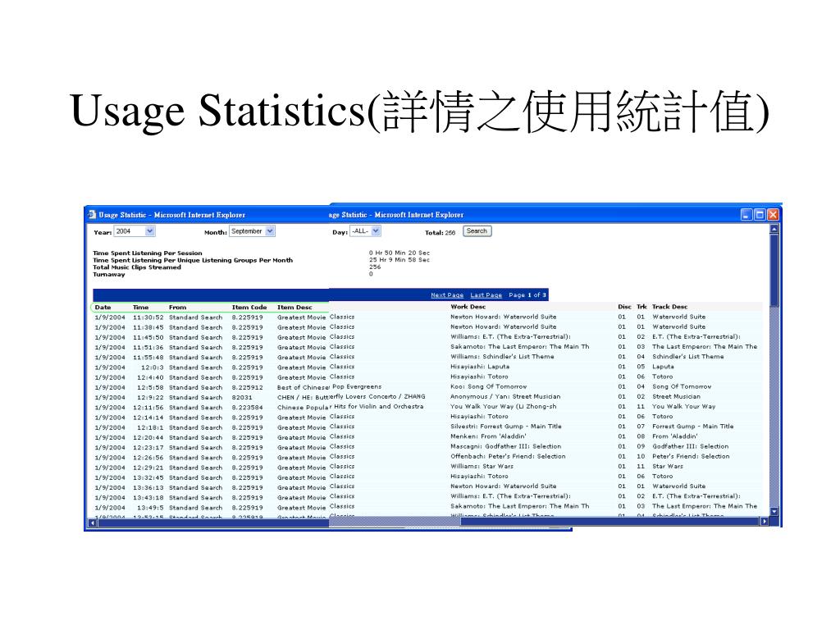Image resolution: width=840 pixels, height=630 pixels.
Task: Click work 'Williams: Schindler's List Theme'
Action: point(502,357)
